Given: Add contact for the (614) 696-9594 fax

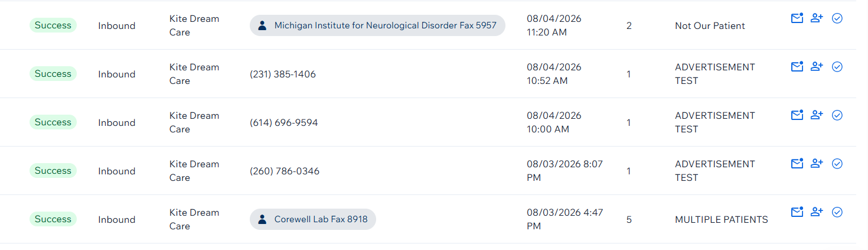Looking at the screenshot, I should pyautogui.click(x=817, y=115).
